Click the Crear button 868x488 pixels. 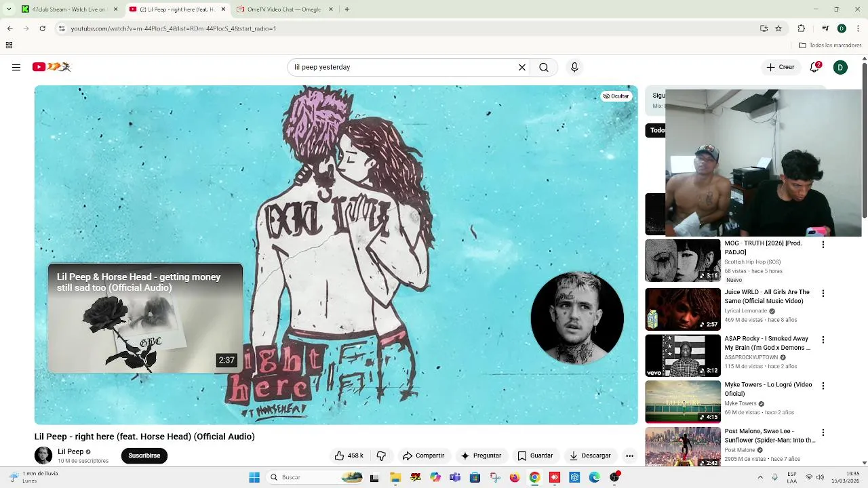[781, 67]
